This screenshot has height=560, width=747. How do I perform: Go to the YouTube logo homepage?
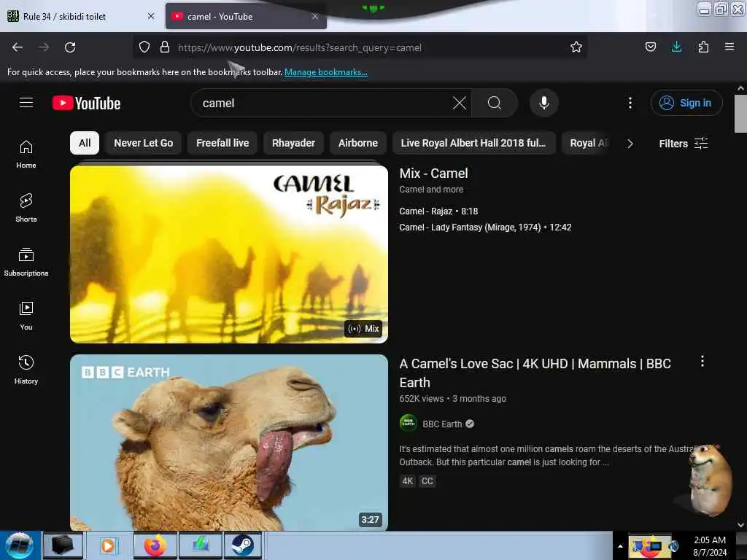[x=86, y=103]
